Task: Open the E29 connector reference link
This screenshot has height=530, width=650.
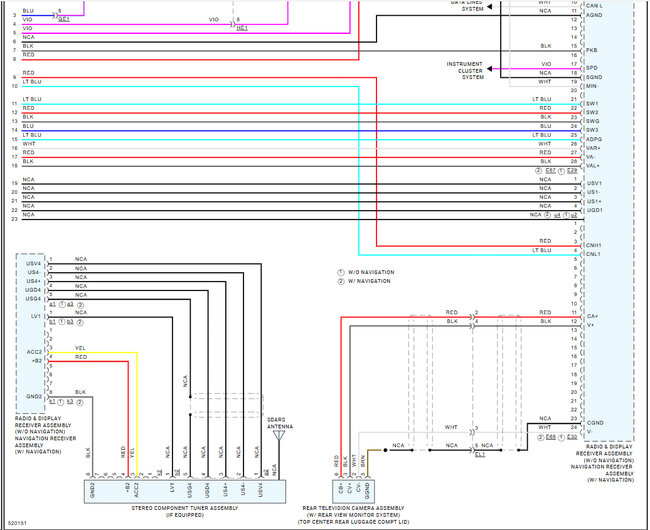Action: tap(572, 171)
